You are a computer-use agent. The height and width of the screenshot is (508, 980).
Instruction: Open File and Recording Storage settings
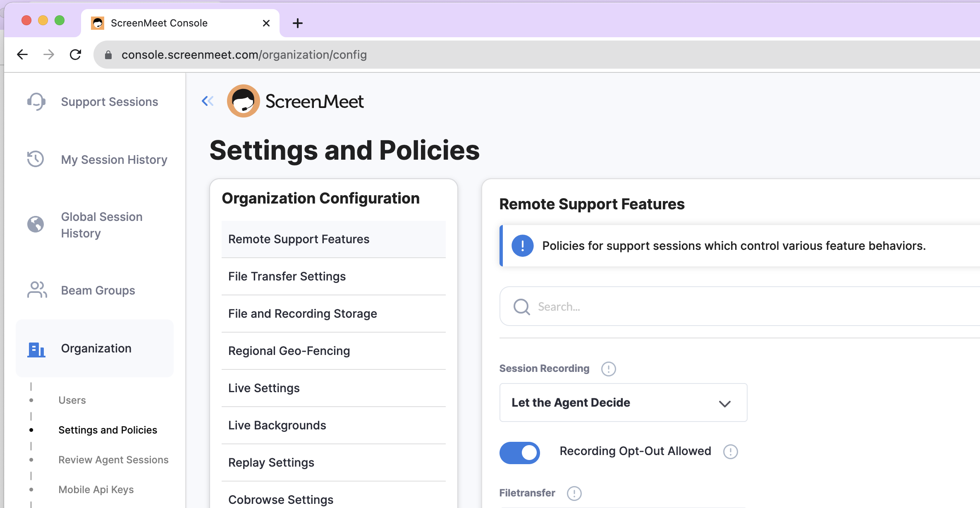(x=333, y=314)
